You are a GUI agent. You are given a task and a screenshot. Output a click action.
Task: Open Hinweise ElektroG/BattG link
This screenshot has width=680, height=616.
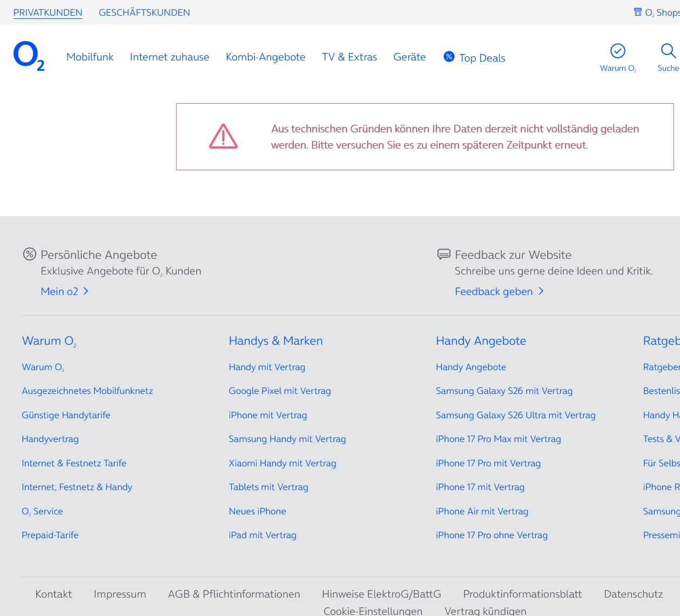[382, 594]
